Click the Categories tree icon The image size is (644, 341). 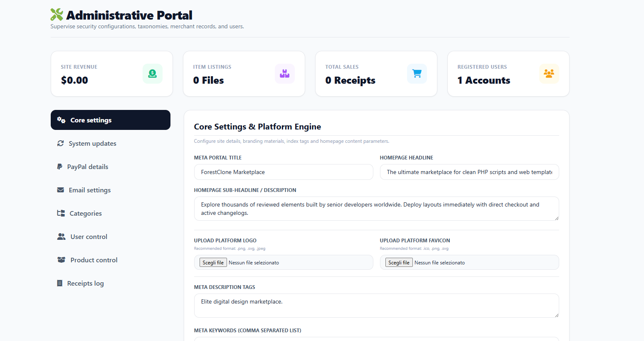(x=61, y=213)
